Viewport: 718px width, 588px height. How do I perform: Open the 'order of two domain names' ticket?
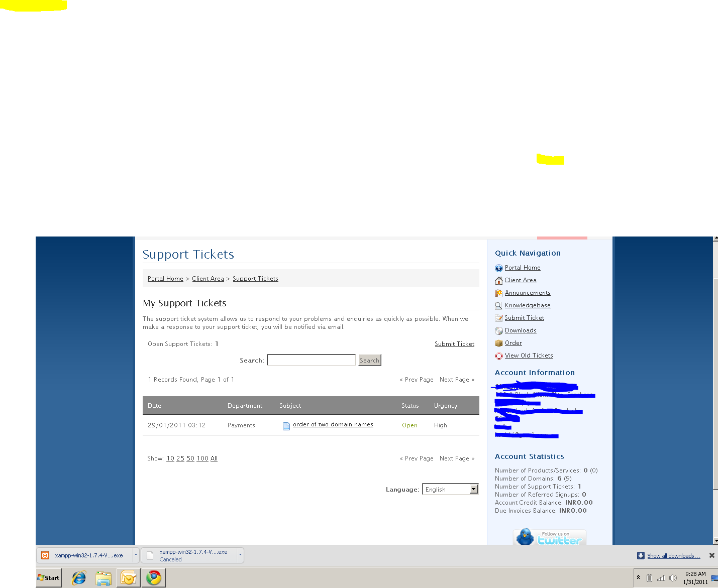point(333,424)
